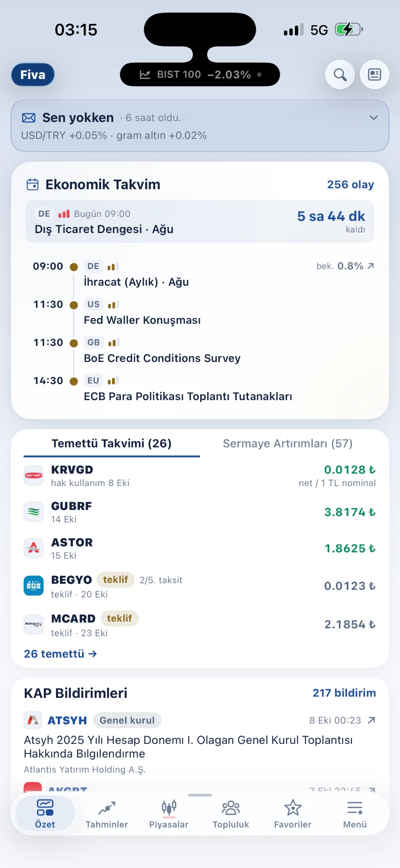Open the search magnifier icon
The width and height of the screenshot is (400, 868).
click(340, 75)
